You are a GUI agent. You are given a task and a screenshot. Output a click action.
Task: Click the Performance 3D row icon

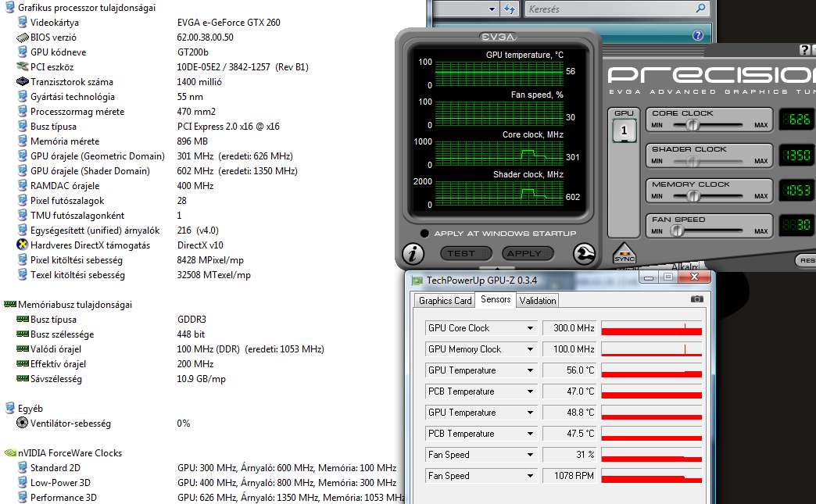23,497
